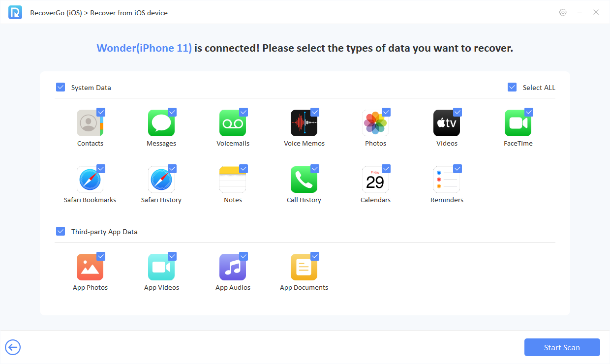The width and height of the screenshot is (610, 364).
Task: Select the RecoverGo logo icon
Action: click(15, 12)
